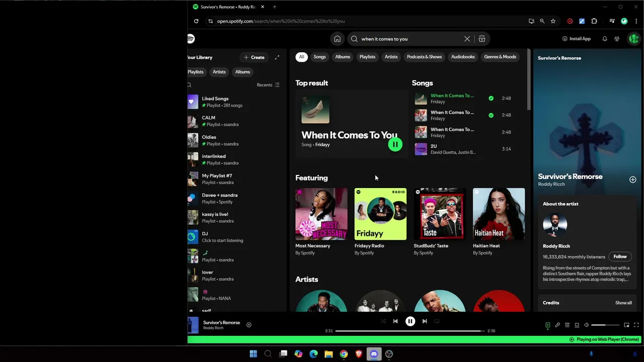Add Survivor's Remorse to library in now-playing bar

pyautogui.click(x=249, y=325)
